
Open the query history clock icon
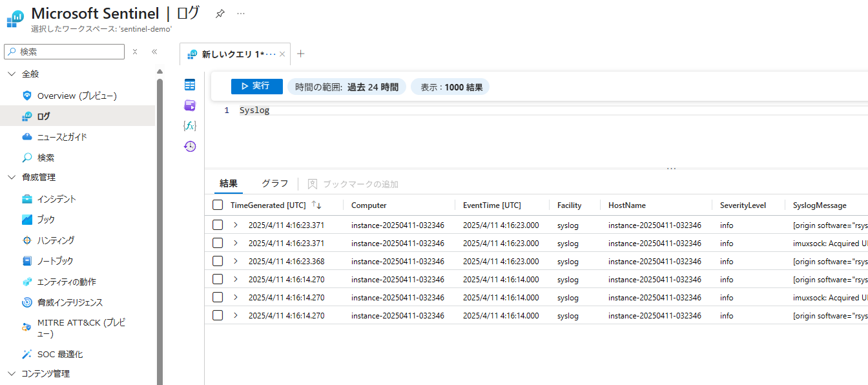point(190,146)
